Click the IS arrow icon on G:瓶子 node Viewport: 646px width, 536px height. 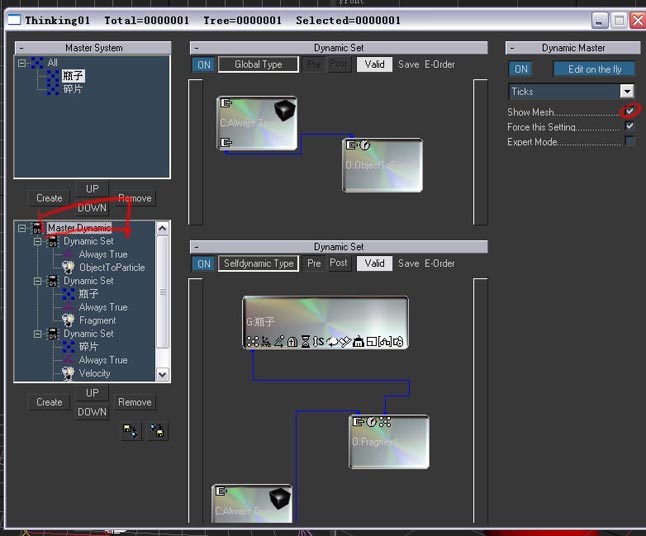(318, 342)
